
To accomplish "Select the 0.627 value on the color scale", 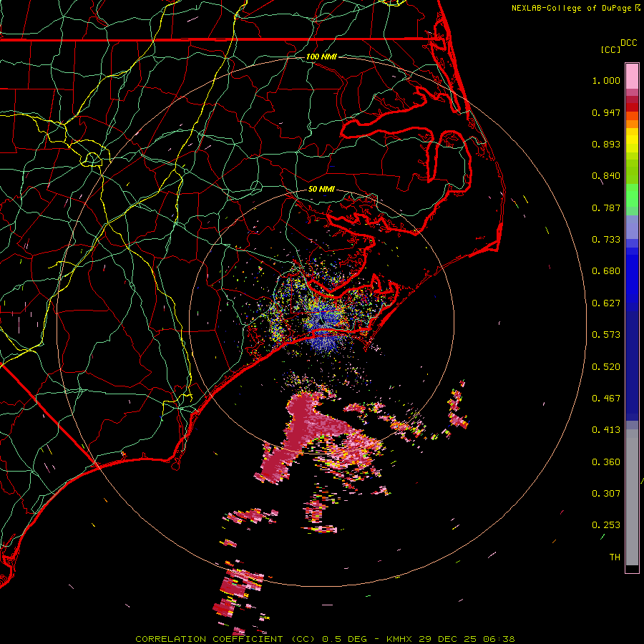I will pyautogui.click(x=606, y=303).
